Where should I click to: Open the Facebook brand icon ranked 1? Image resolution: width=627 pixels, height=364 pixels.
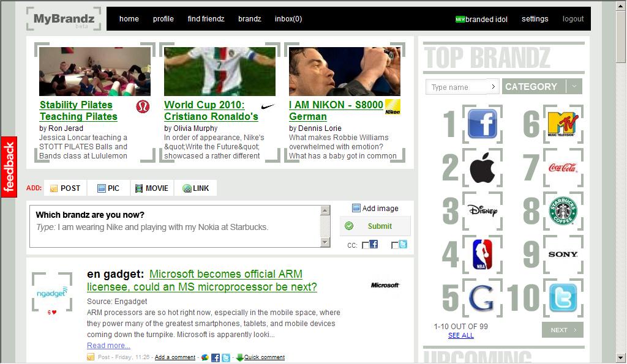pos(482,124)
